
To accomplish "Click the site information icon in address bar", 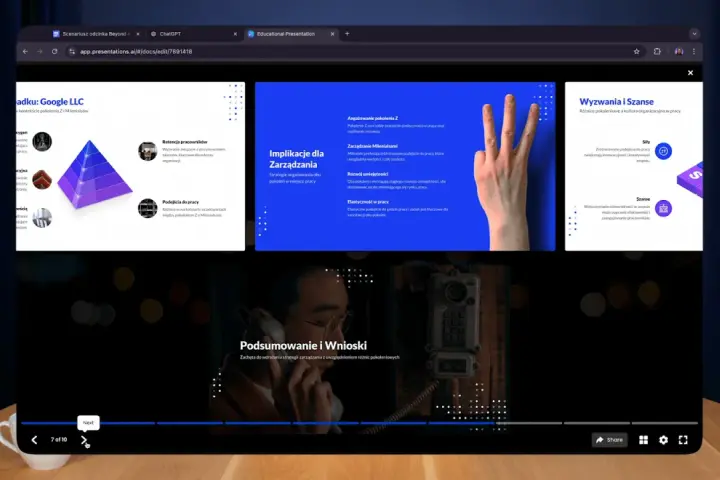I will [72, 51].
